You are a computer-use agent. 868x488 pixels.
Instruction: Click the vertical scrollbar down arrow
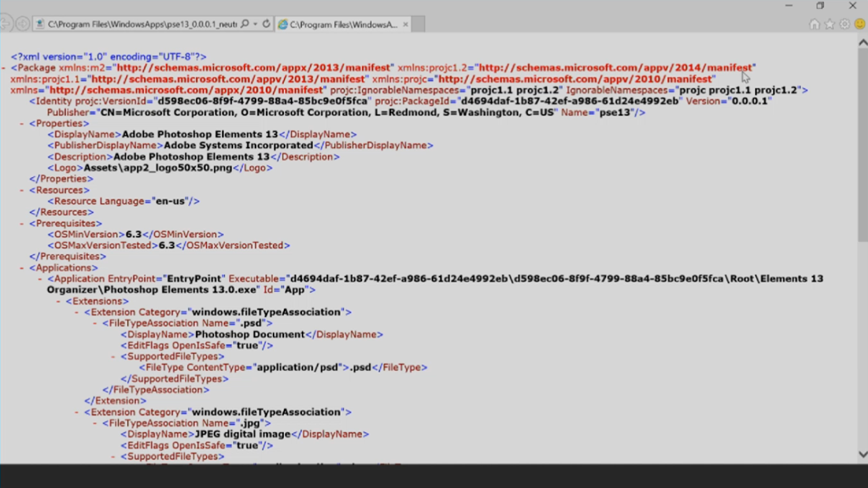(x=863, y=454)
